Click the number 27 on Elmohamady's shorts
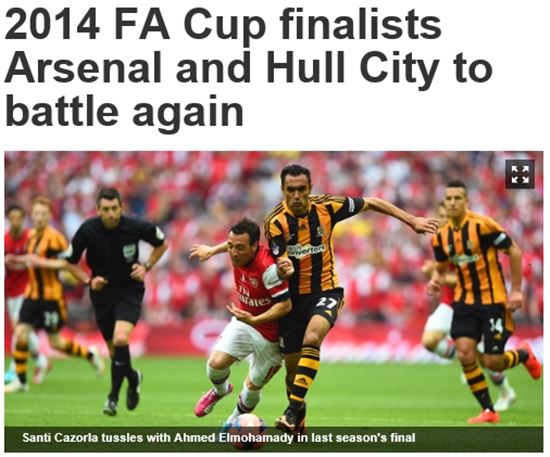550x457 pixels. click(x=327, y=303)
